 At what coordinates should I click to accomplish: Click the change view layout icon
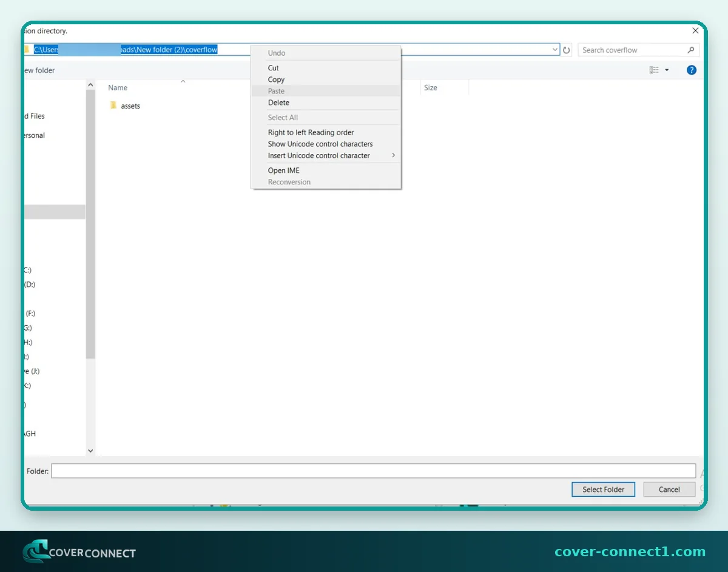click(654, 70)
